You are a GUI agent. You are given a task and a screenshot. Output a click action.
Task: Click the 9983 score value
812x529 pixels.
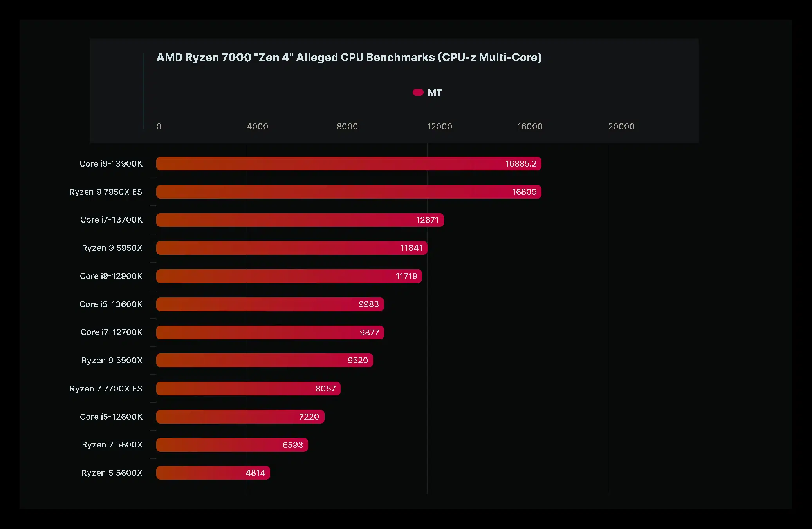tap(369, 304)
